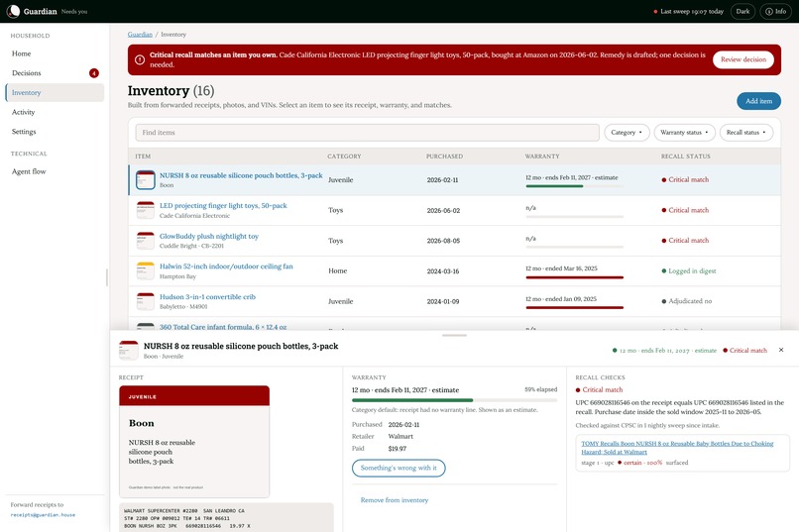Open LED projecting finger light toys item
This screenshot has width=799, height=532.
click(223, 206)
